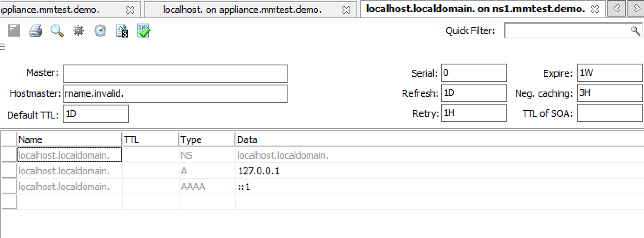Screen dimensions: 644x238
Task: Click the document with dollar sign icon
Action: point(122,31)
